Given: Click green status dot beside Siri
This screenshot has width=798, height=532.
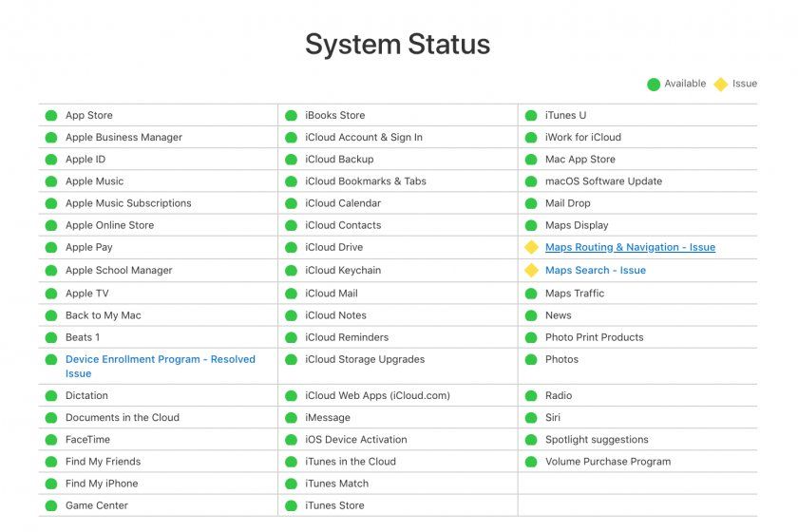Looking at the screenshot, I should tap(531, 418).
